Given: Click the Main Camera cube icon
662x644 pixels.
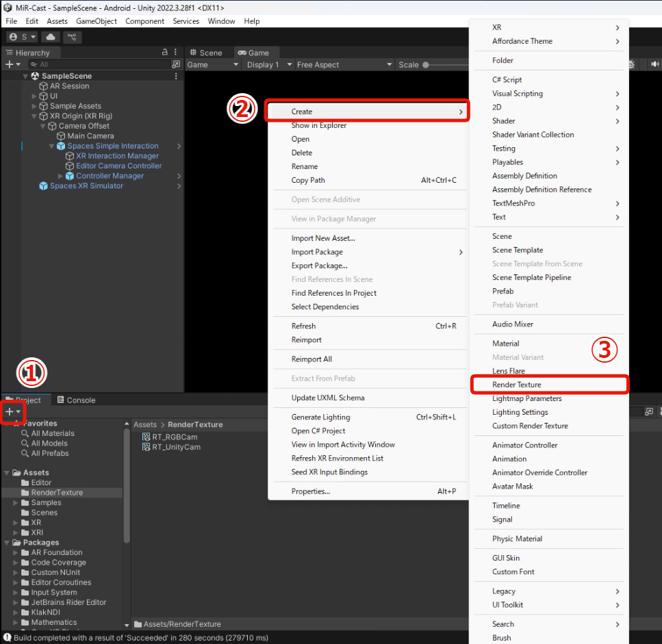Looking at the screenshot, I should [x=61, y=136].
